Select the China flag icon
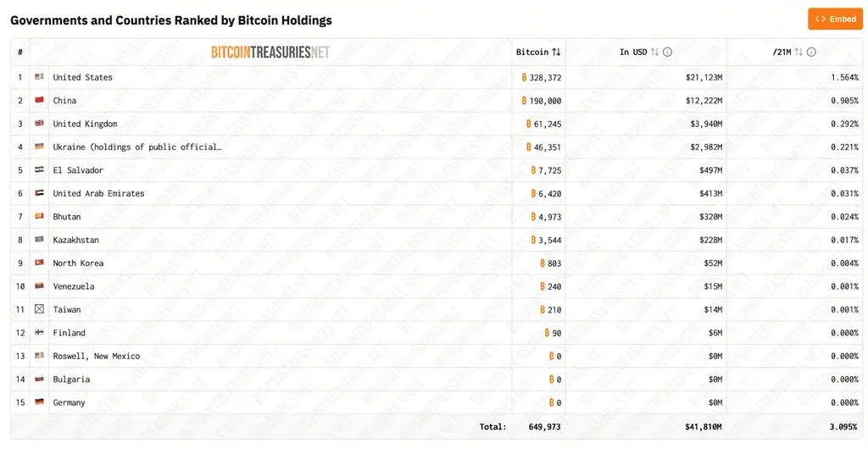The height and width of the screenshot is (449, 868). point(39,100)
